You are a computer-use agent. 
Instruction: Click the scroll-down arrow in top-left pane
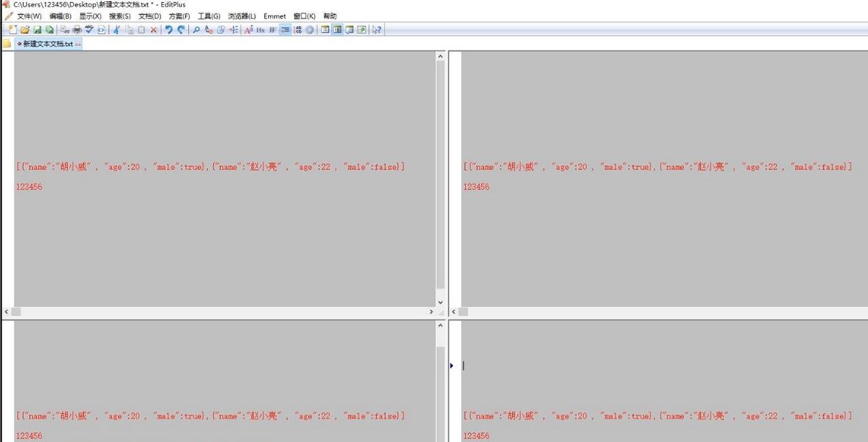click(440, 302)
